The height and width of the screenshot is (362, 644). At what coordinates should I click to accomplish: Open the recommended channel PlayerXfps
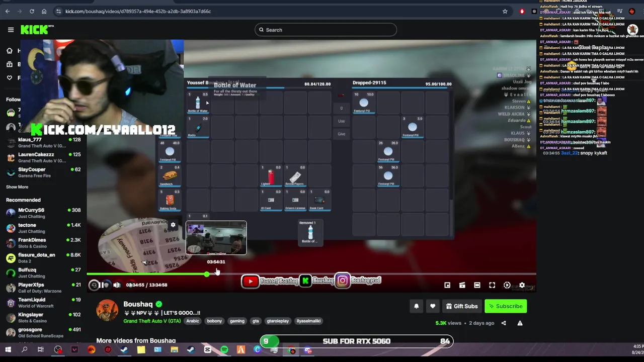43,288
